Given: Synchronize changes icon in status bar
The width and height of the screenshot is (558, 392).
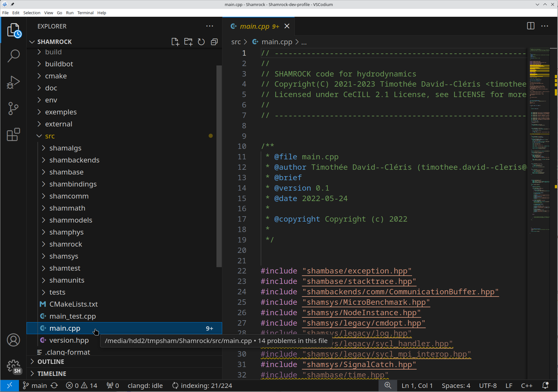Looking at the screenshot, I should [54, 386].
